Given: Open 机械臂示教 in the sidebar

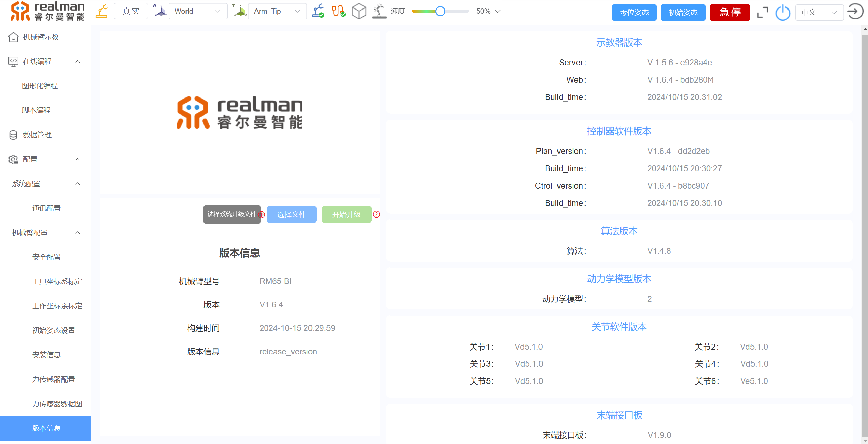Looking at the screenshot, I should click(x=41, y=37).
